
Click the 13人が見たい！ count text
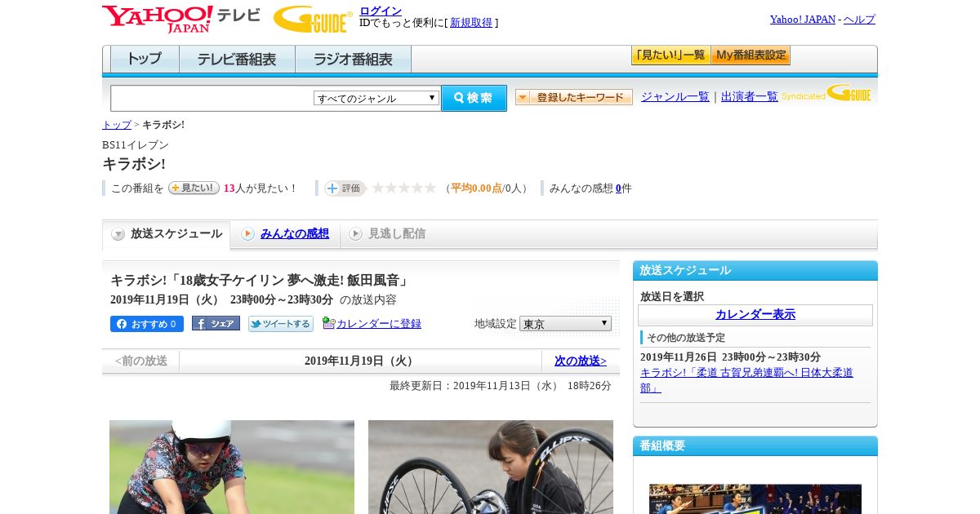(x=261, y=188)
